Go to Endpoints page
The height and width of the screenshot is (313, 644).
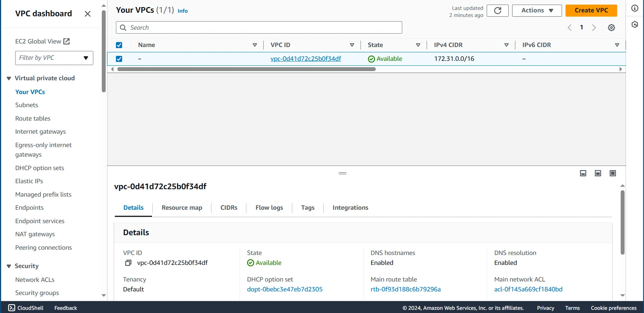(29, 208)
